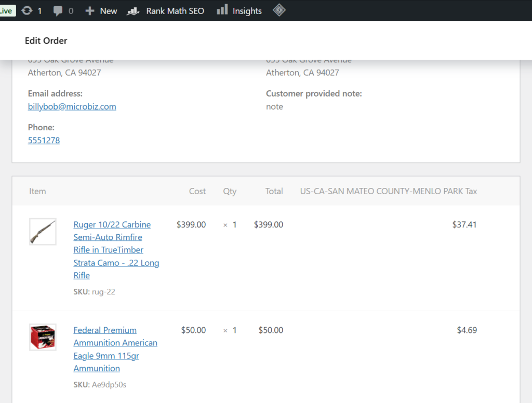Image resolution: width=532 pixels, height=403 pixels.
Task: Click the plus icon beside New
Action: click(89, 11)
